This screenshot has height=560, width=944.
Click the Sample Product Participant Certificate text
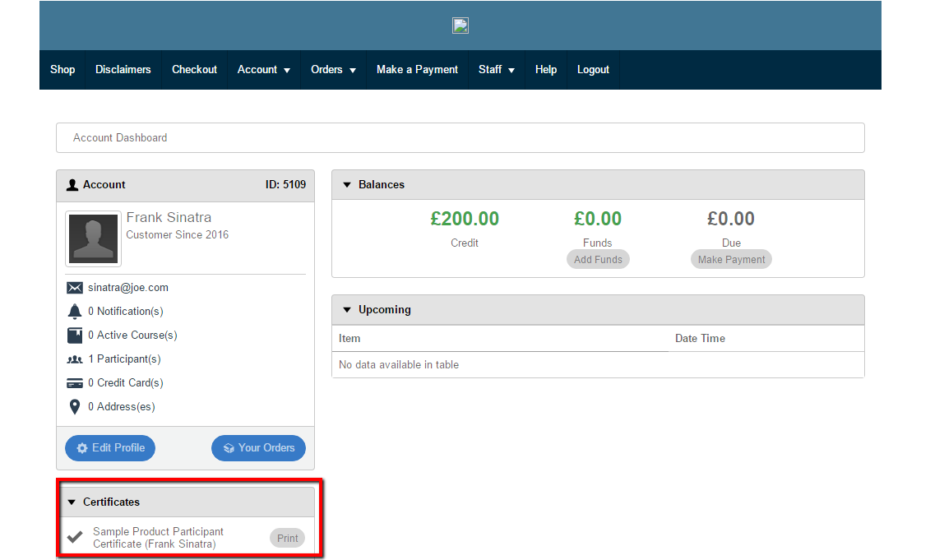(x=159, y=538)
